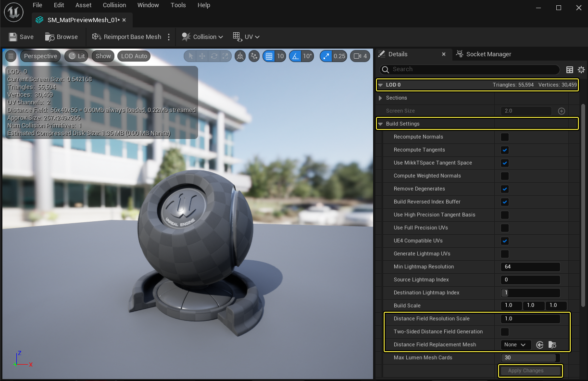
Task: Check Two-Sided Distance Field Generation
Action: coord(505,332)
